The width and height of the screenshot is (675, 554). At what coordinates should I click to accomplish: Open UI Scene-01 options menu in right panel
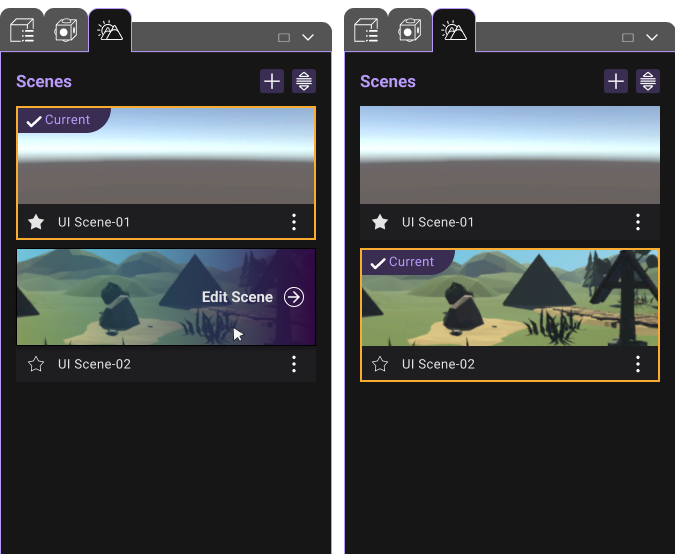tap(638, 222)
